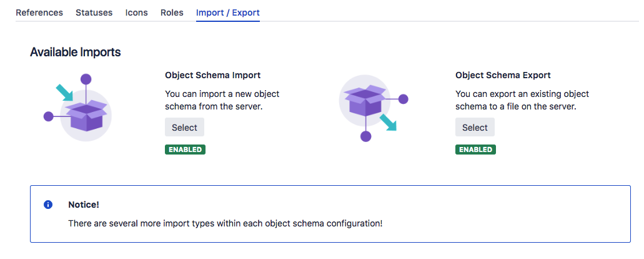The width and height of the screenshot is (644, 259).
Task: Click Select under Object Schema Import
Action: click(x=184, y=128)
